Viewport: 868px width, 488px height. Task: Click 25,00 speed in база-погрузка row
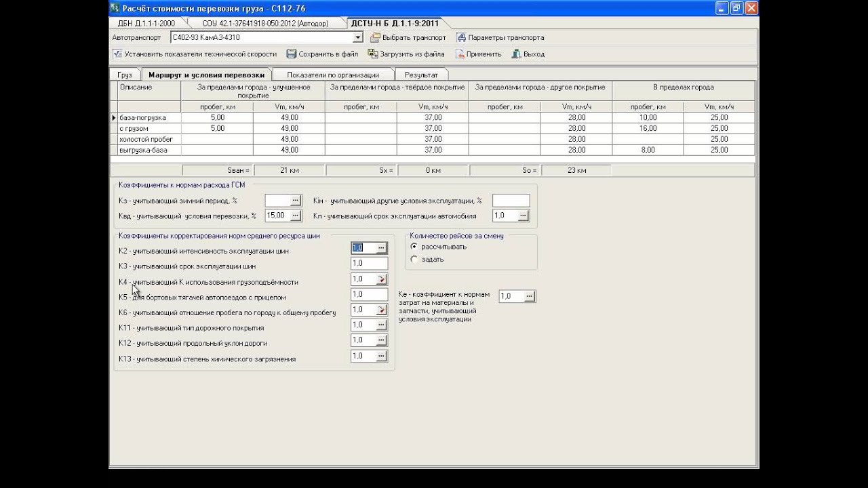[x=719, y=117]
